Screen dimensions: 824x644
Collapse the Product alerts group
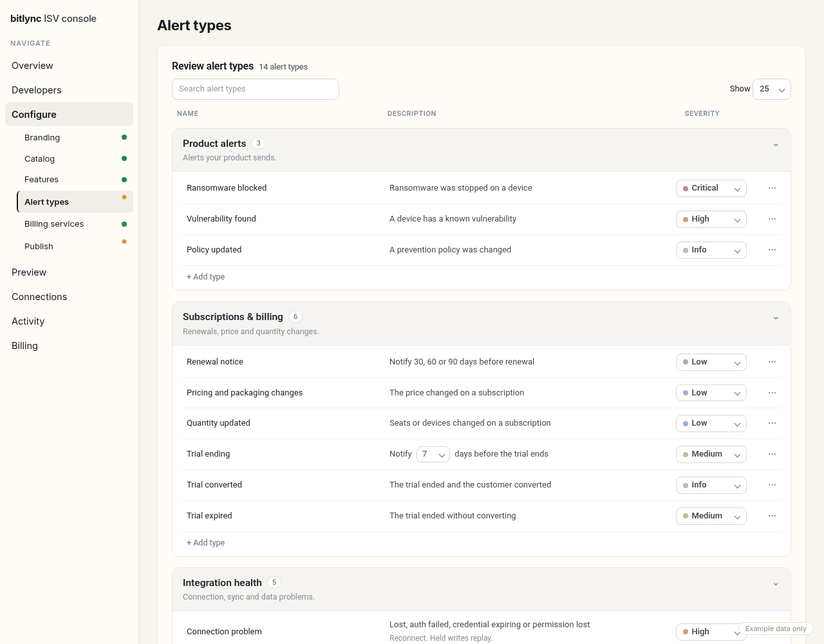click(776, 145)
